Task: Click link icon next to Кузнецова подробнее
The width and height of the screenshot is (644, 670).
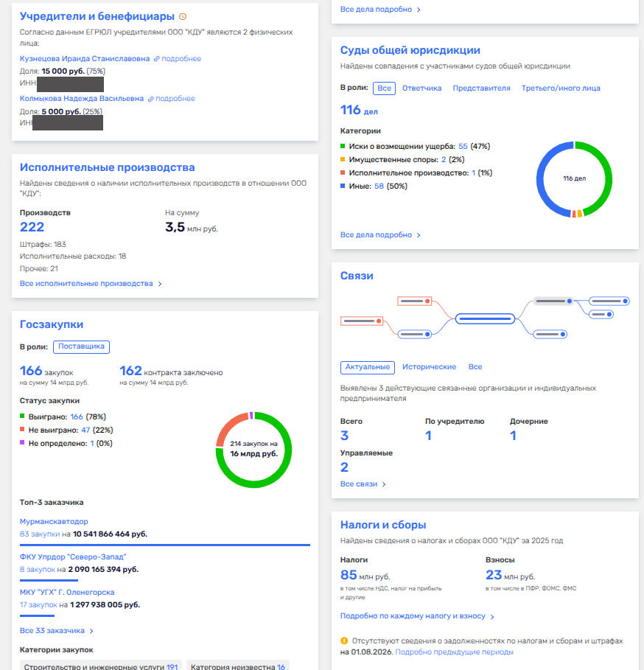Action: click(x=157, y=59)
